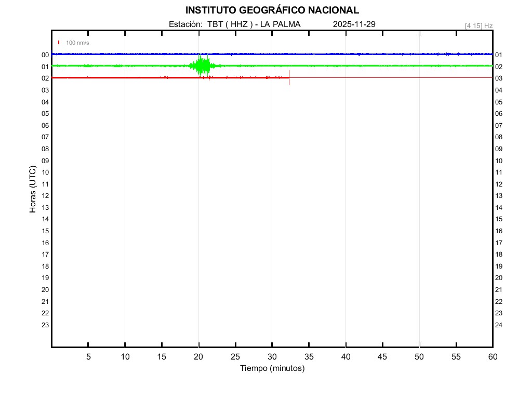Click the 60 minute tick label on x-axis

(493, 356)
